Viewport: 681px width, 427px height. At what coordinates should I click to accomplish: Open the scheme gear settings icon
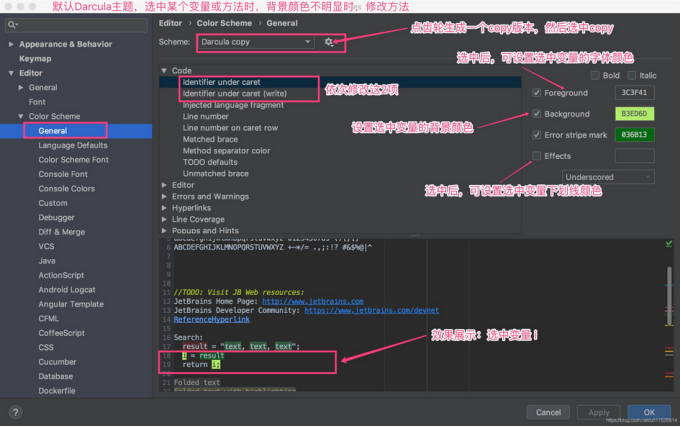click(329, 42)
